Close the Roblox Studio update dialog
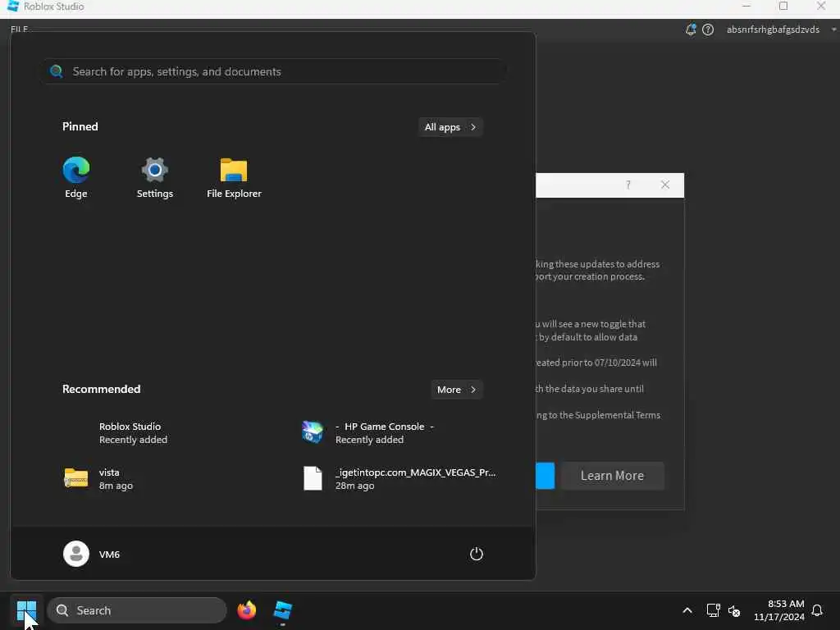 pyautogui.click(x=664, y=185)
